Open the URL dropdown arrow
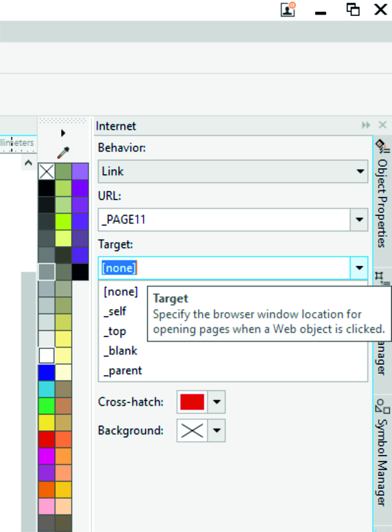The height and width of the screenshot is (532, 392). (359, 219)
